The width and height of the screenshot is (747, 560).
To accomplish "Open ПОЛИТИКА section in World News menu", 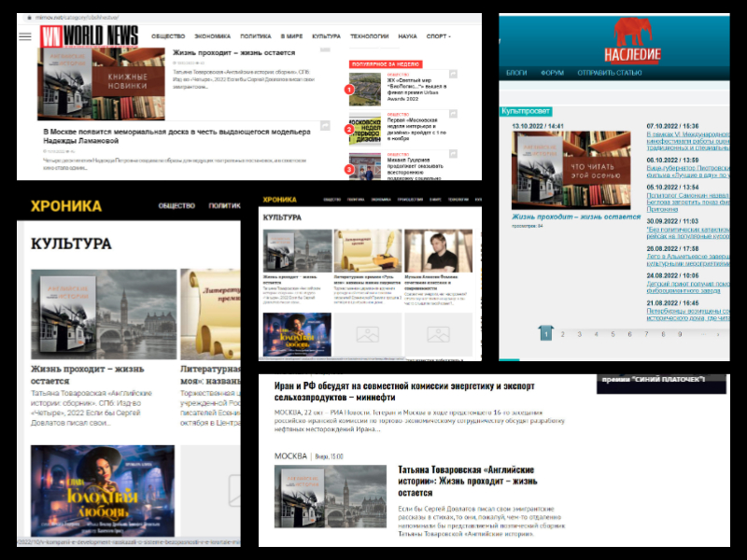I will coord(256,36).
